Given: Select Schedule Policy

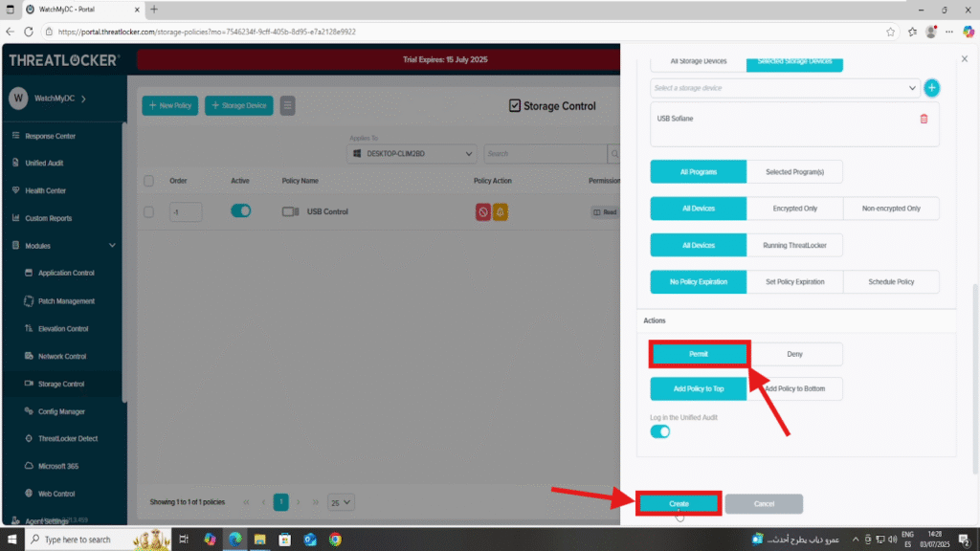Looking at the screenshot, I should point(891,282).
